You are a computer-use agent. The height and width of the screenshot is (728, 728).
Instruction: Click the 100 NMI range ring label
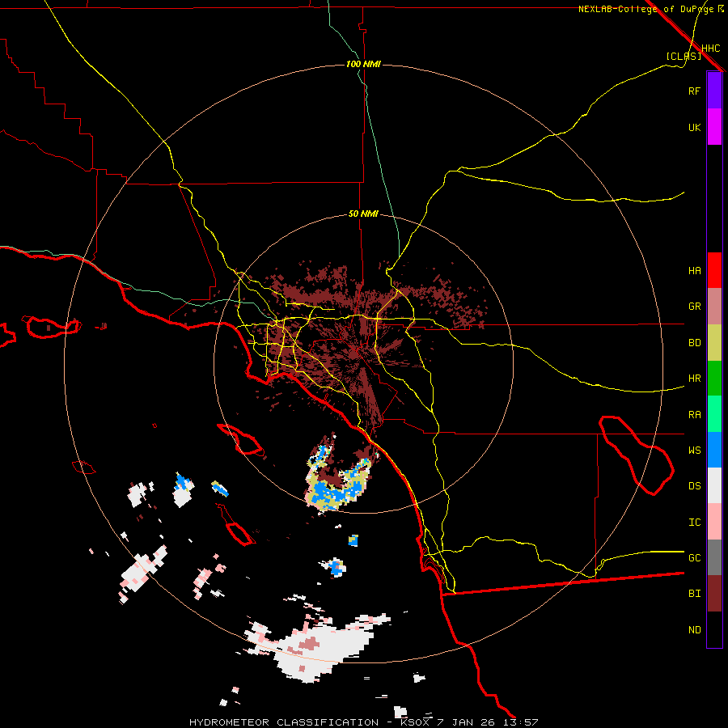(x=363, y=64)
